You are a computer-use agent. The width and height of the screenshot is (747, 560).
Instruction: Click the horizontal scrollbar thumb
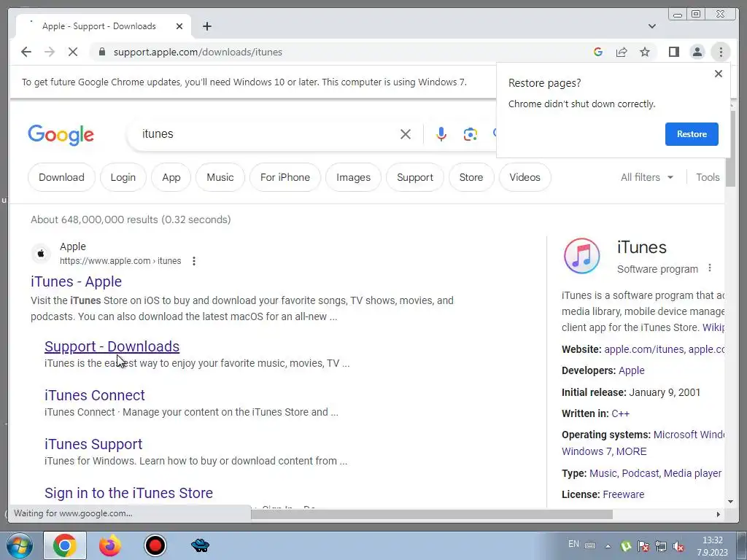pos(431,514)
